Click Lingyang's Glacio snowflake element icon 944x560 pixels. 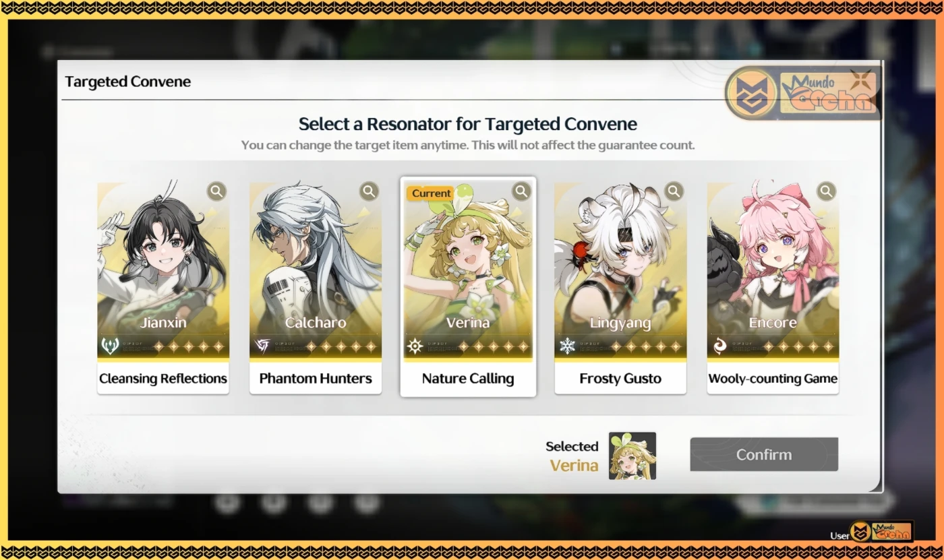[x=566, y=346]
